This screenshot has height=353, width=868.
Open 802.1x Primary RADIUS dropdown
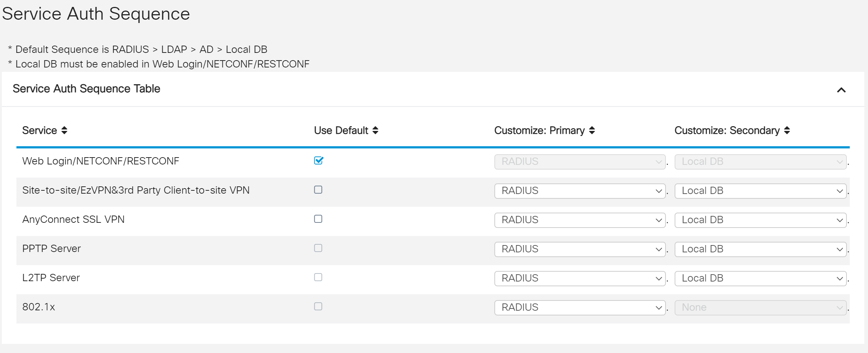point(580,307)
